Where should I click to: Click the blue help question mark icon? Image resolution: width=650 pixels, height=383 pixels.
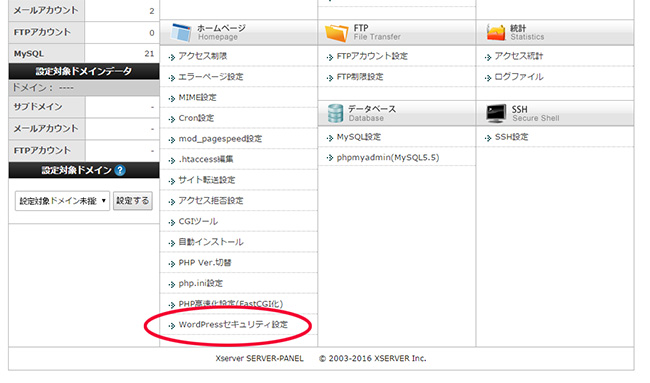coord(120,170)
